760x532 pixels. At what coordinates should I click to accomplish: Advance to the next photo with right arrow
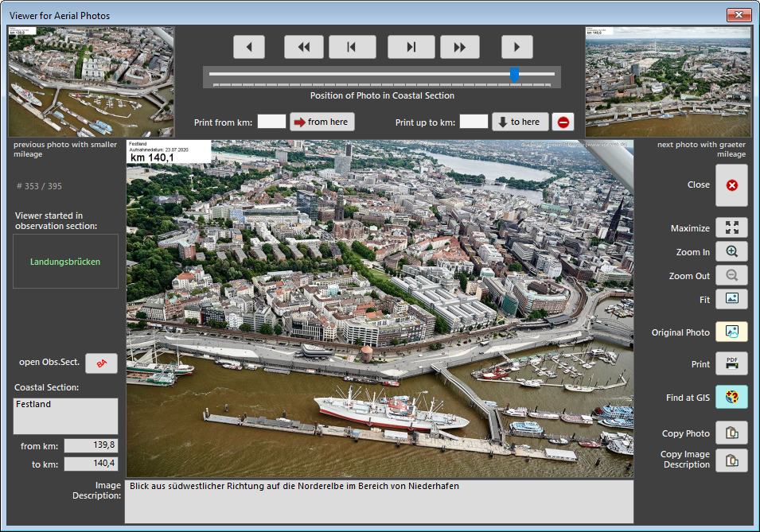[516, 47]
